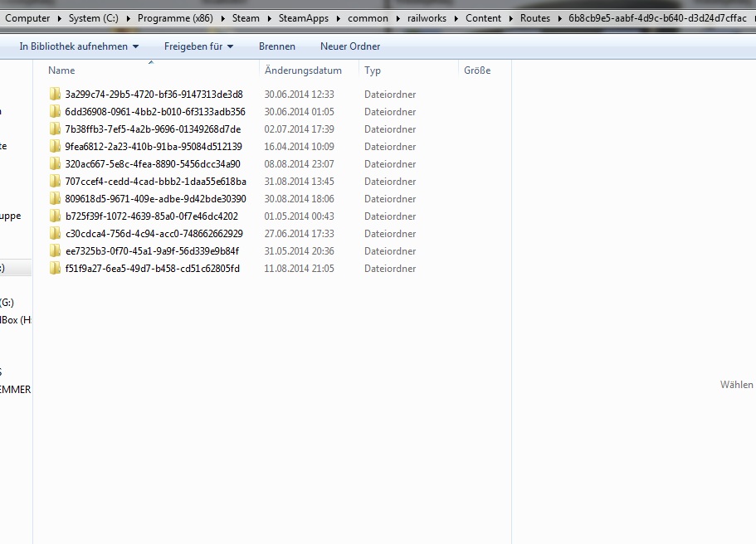Click date 16.04.2014 10:09
The height and width of the screenshot is (544, 756).
(x=299, y=147)
